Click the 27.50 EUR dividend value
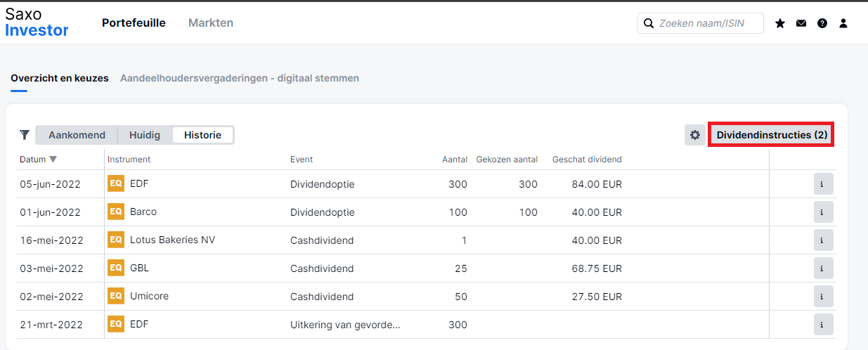This screenshot has height=350, width=868. (x=597, y=297)
